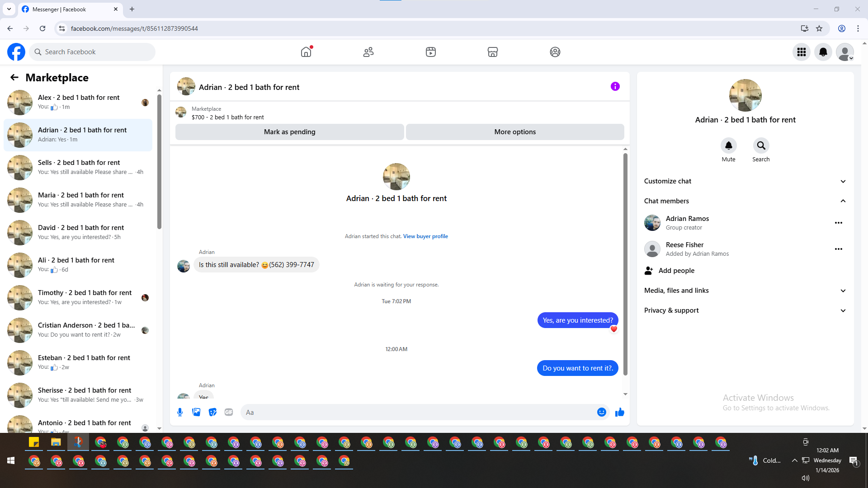
Task: Open the sticker picker icon
Action: [x=212, y=412]
